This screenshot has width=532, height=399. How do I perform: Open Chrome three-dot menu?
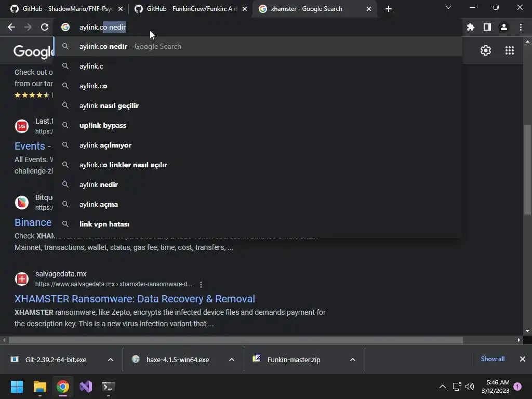tap(521, 27)
